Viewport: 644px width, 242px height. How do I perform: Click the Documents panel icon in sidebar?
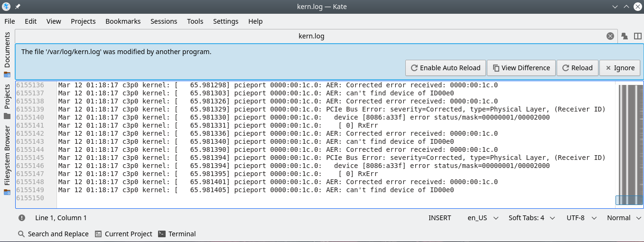pos(7,74)
